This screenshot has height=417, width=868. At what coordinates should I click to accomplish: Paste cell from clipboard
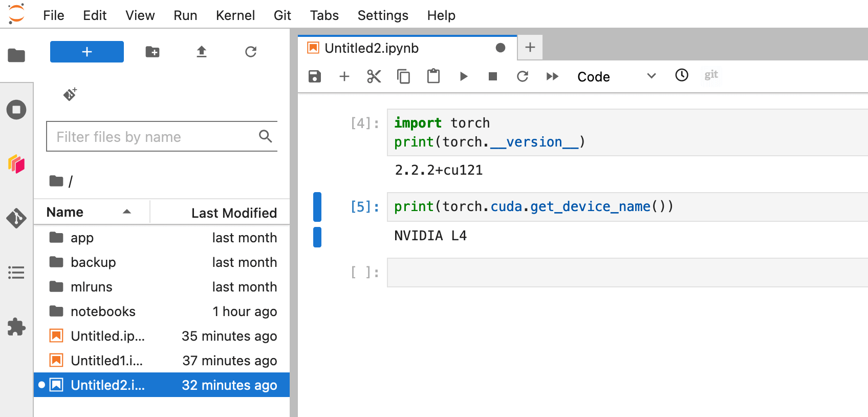click(x=433, y=76)
